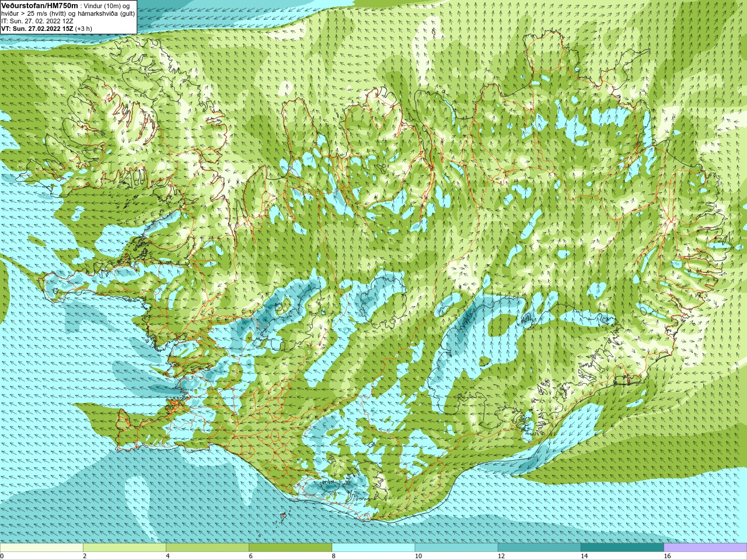Image resolution: width=747 pixels, height=560 pixels.
Task: Click the 'hviður > 25 m/s (hvítt)' description line
Action: [x=68, y=13]
